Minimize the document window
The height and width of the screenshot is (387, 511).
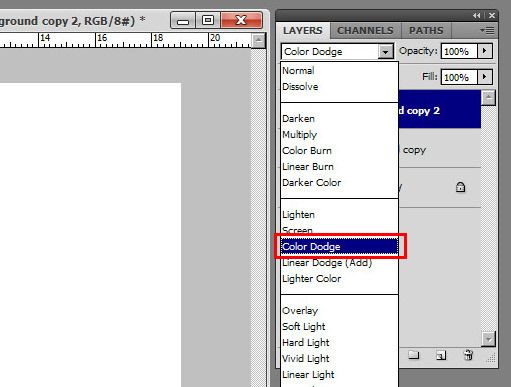[x=183, y=21]
